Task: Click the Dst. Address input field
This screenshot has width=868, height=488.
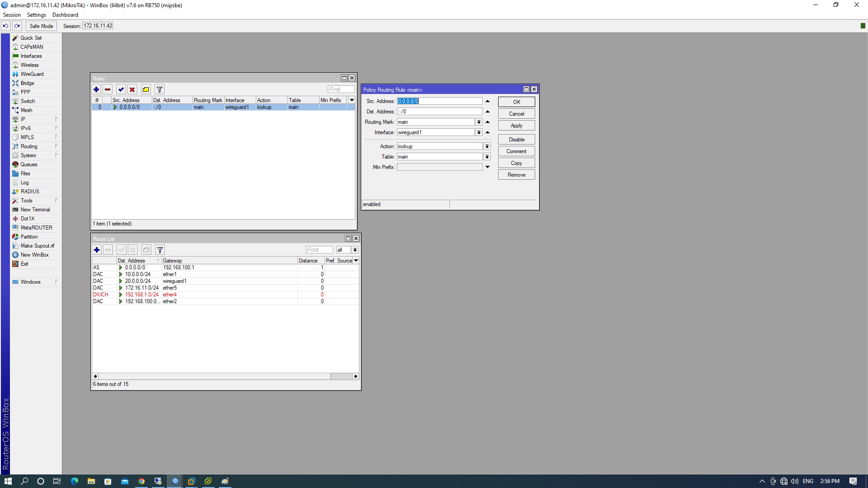Action: 439,112
